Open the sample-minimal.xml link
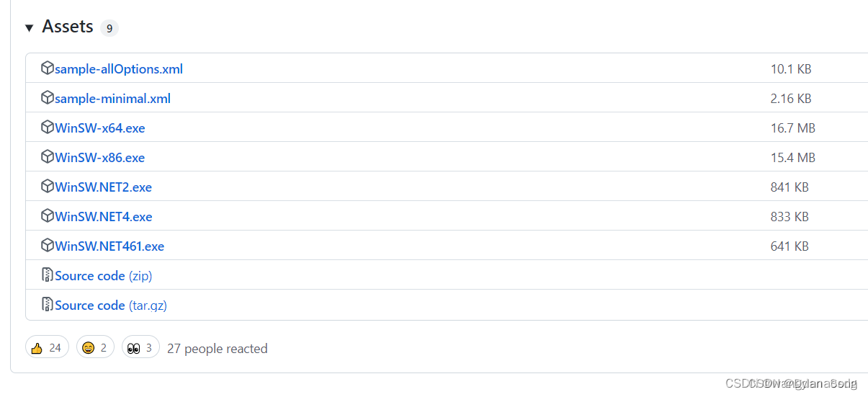The height and width of the screenshot is (397, 868). point(113,99)
